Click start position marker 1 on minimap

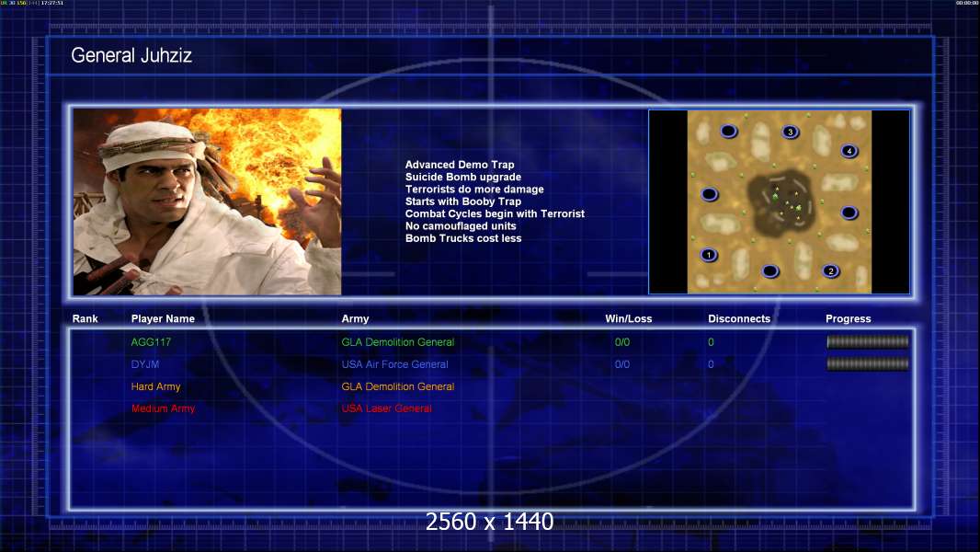708,255
